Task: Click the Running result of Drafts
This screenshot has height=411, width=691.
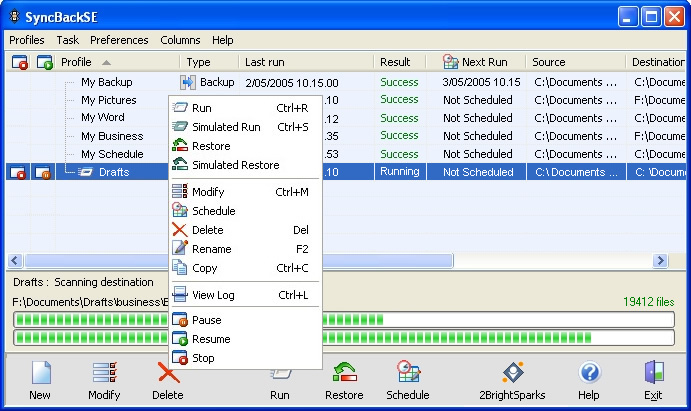Action: [x=400, y=172]
